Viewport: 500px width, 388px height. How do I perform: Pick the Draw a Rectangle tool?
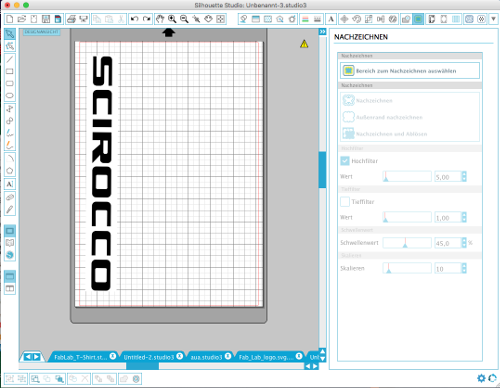tap(10, 71)
